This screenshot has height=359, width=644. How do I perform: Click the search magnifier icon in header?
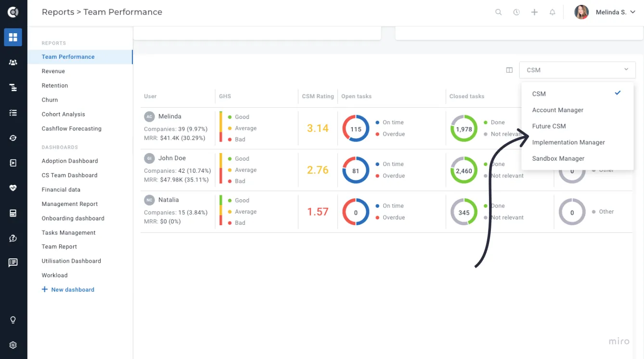(499, 13)
